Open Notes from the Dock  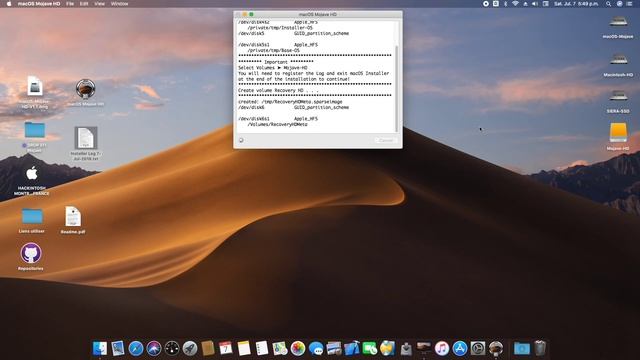pos(244,348)
